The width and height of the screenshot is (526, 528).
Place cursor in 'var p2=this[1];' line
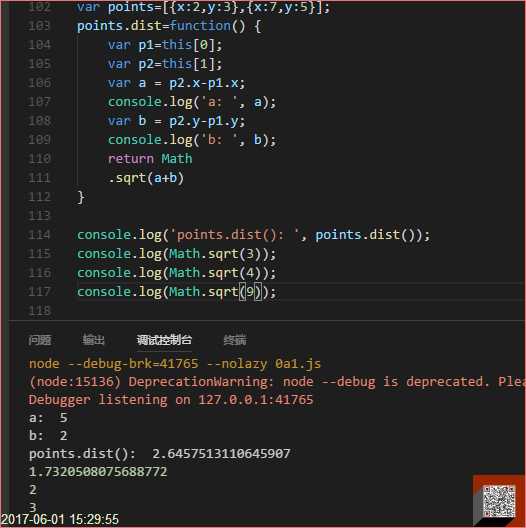[165, 64]
